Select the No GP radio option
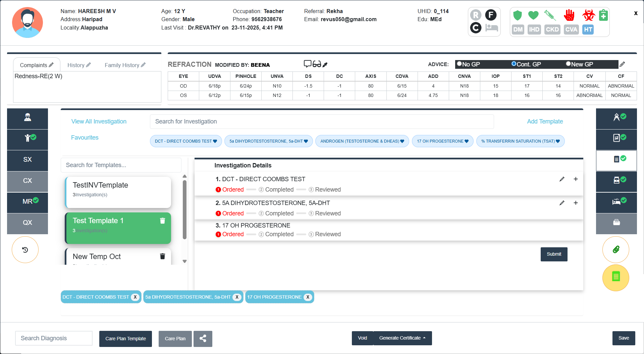The width and height of the screenshot is (644, 354). pos(460,64)
